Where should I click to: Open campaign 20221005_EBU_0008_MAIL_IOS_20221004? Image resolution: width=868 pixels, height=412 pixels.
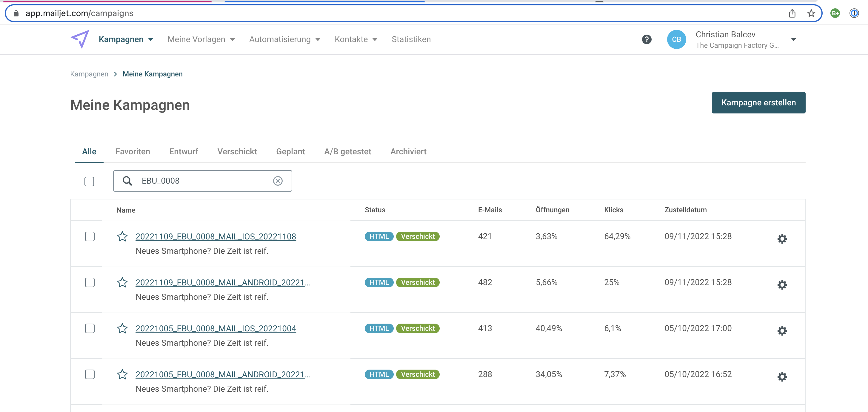[216, 328]
